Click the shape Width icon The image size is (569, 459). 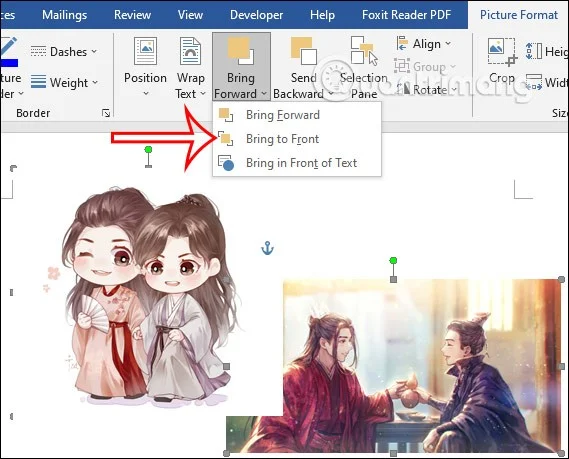(533, 82)
